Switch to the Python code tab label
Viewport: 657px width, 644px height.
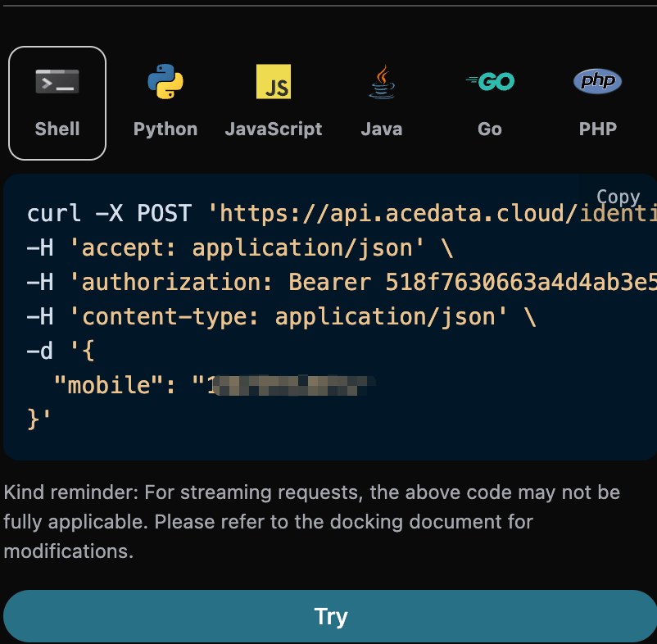coord(165,129)
